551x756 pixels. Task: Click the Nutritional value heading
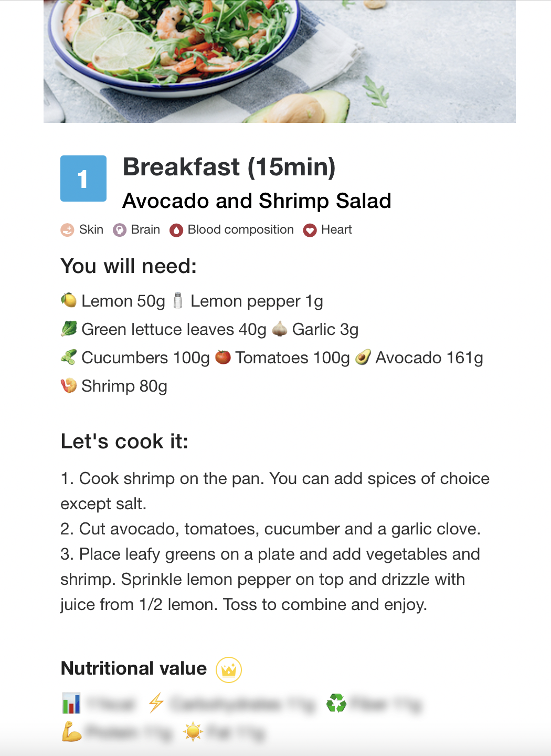pos(134,668)
